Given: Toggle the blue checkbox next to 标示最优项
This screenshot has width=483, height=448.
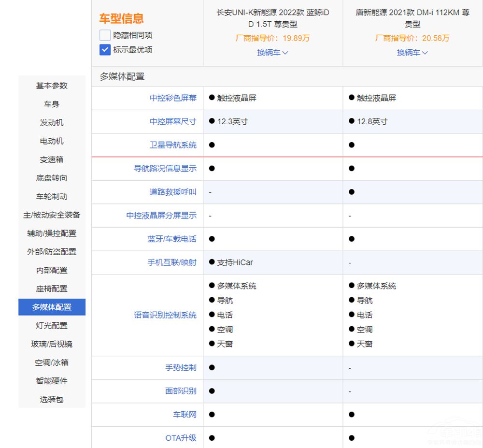Looking at the screenshot, I should 104,50.
